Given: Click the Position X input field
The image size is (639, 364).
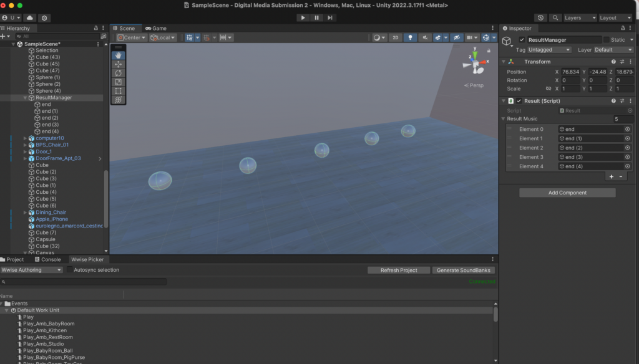Looking at the screenshot, I should click(x=569, y=72).
